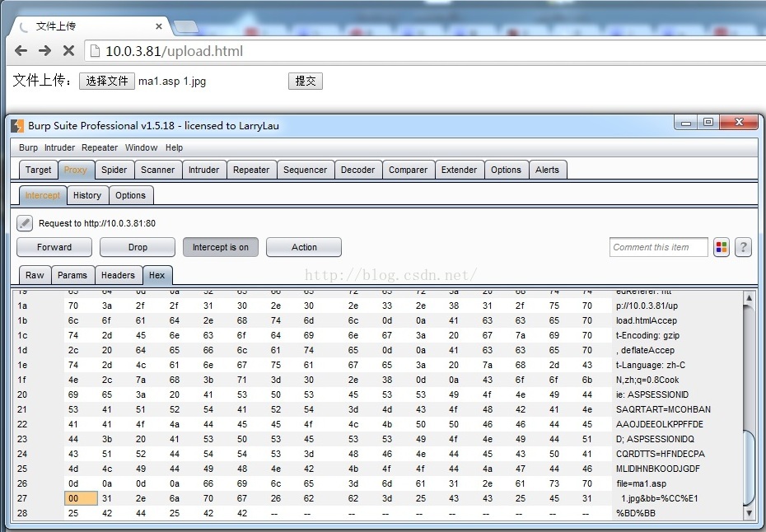Click ASCII text t-Encoding: gzip

click(x=647, y=336)
